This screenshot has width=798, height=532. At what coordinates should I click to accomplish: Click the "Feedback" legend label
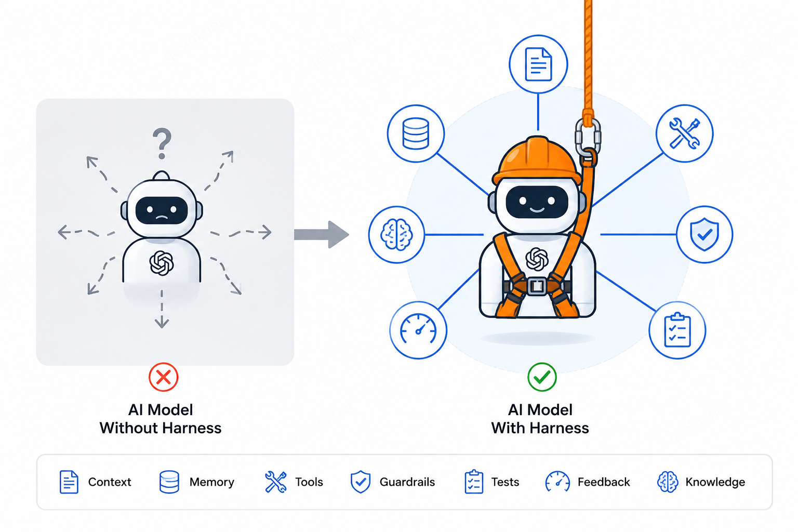pos(604,482)
